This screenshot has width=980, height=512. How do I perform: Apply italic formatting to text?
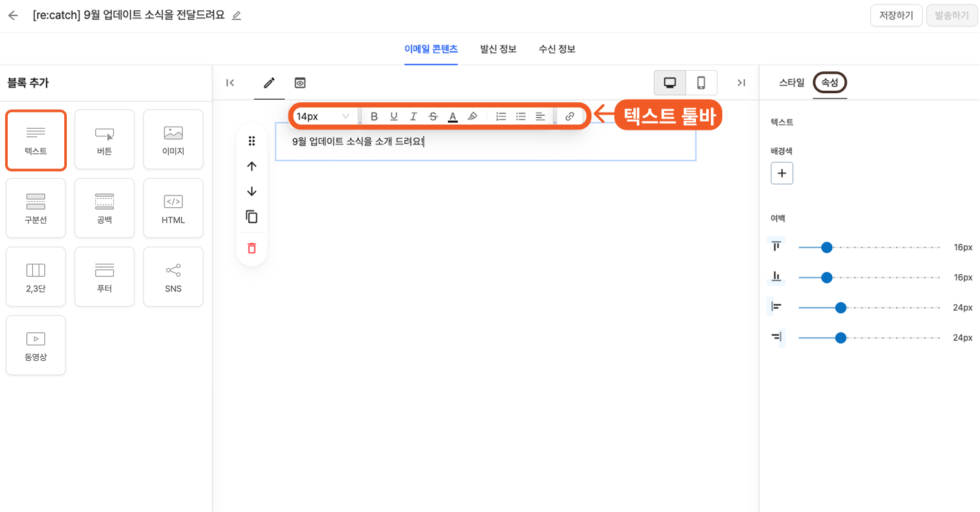pos(413,116)
